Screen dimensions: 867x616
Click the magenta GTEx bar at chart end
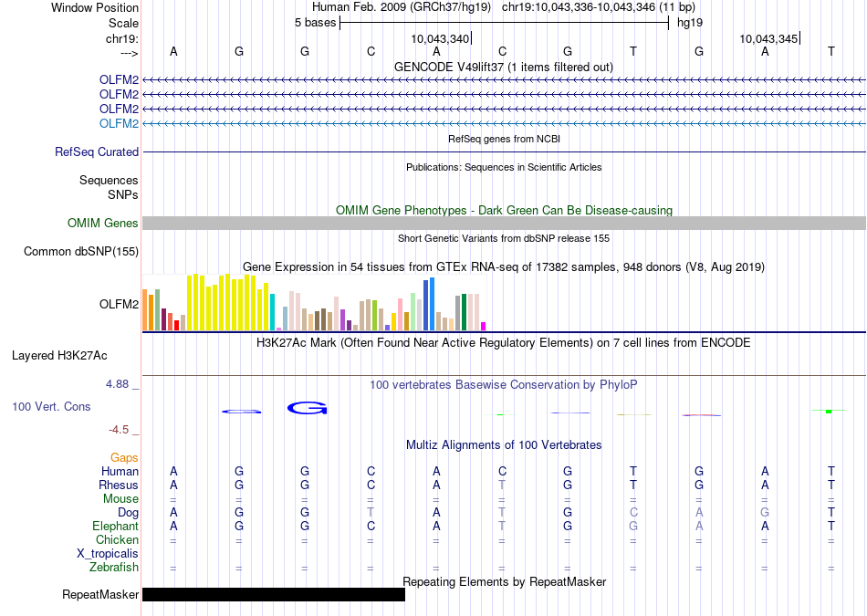[484, 326]
